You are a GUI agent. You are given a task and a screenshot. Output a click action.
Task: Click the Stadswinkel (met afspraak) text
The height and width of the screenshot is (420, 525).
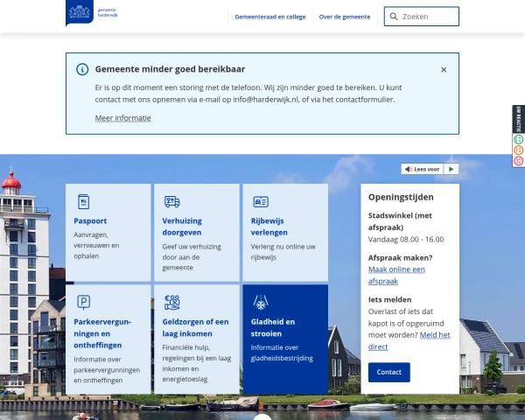(x=400, y=221)
